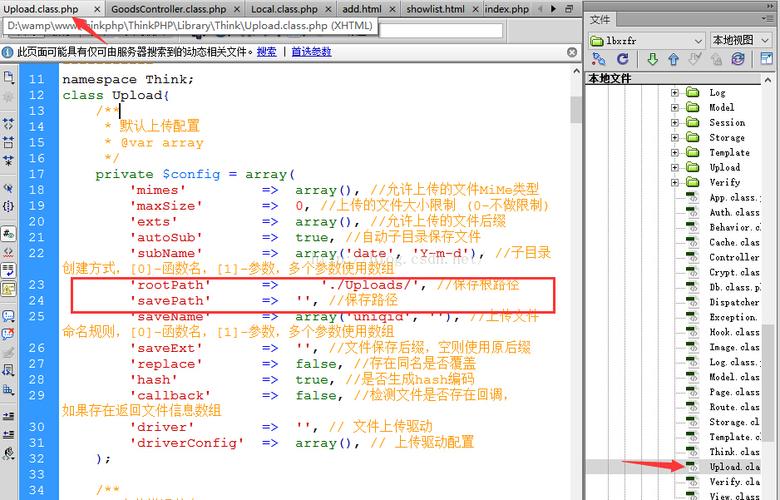Select the 文件 panel tab
780x500 pixels.
pos(600,19)
